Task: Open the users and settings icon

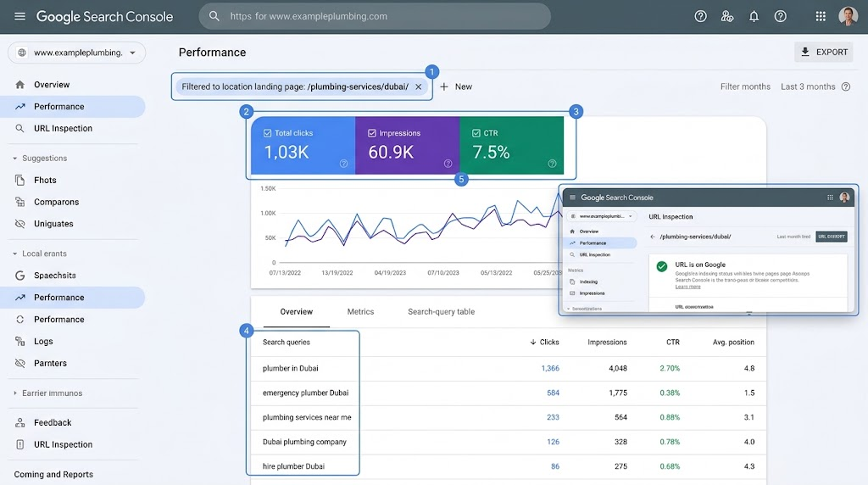Action: pos(726,16)
